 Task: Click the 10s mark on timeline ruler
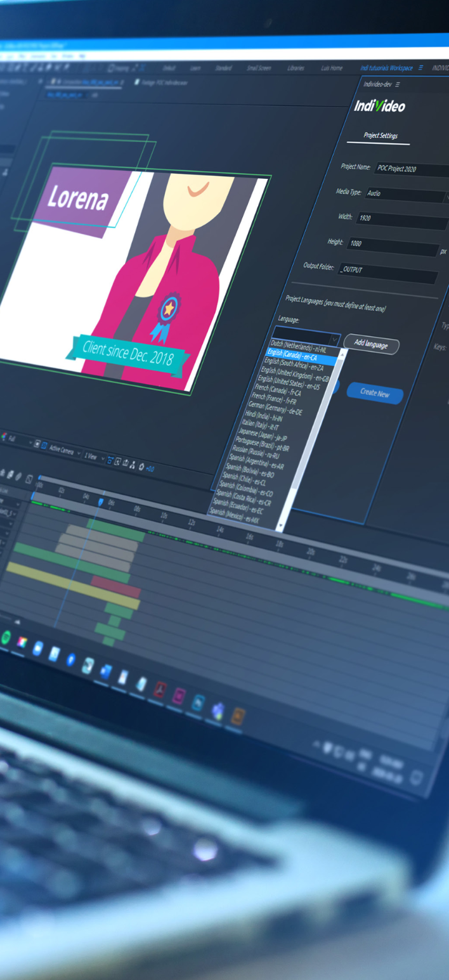[x=163, y=517]
